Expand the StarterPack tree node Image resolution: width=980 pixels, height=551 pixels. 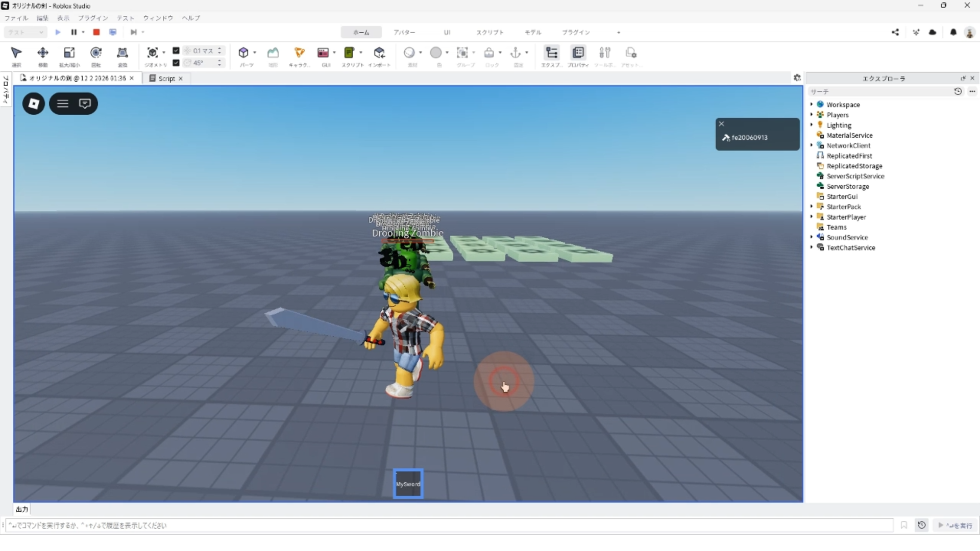811,206
